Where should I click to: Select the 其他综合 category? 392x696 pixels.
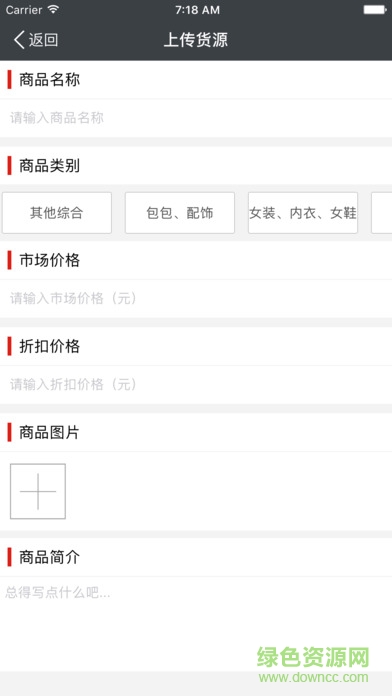[57, 213]
